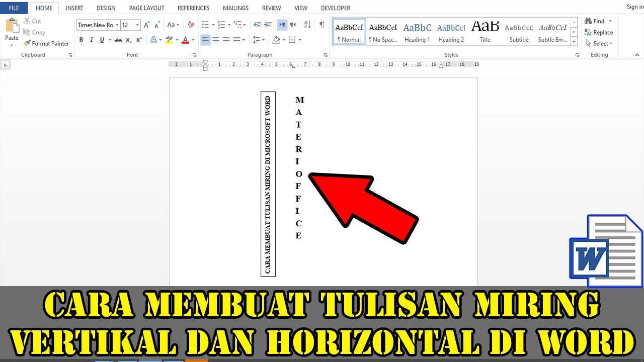The image size is (644, 362).
Task: Expand underline style dropdown arrow
Action: click(109, 40)
